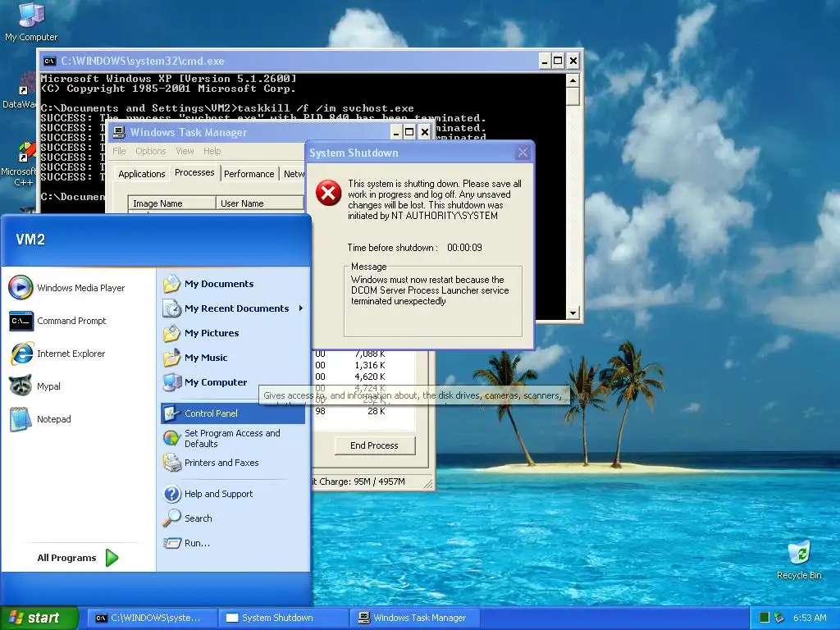This screenshot has height=630, width=840.
Task: Launch Command Prompt from Start menu
Action: click(58, 321)
